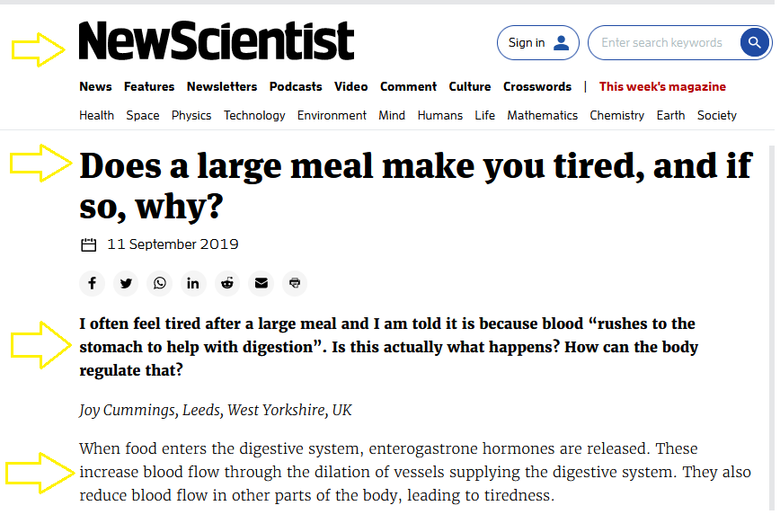This screenshot has height=532, width=780.
Task: Print the article using printer icon
Action: [x=295, y=283]
